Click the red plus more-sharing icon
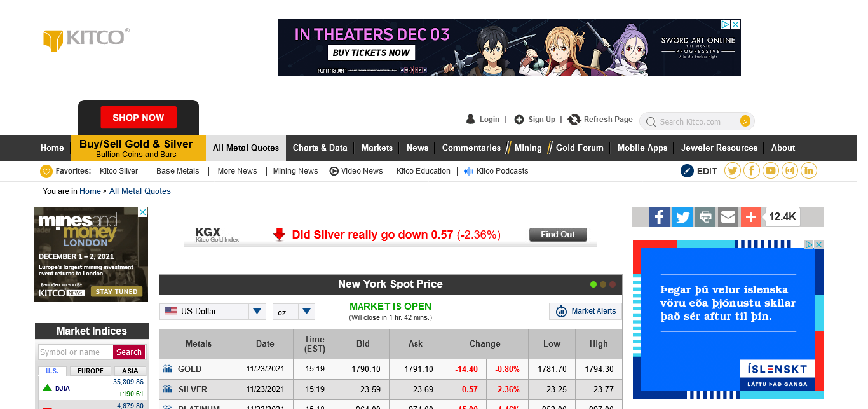This screenshot has width=868, height=409. (x=751, y=217)
